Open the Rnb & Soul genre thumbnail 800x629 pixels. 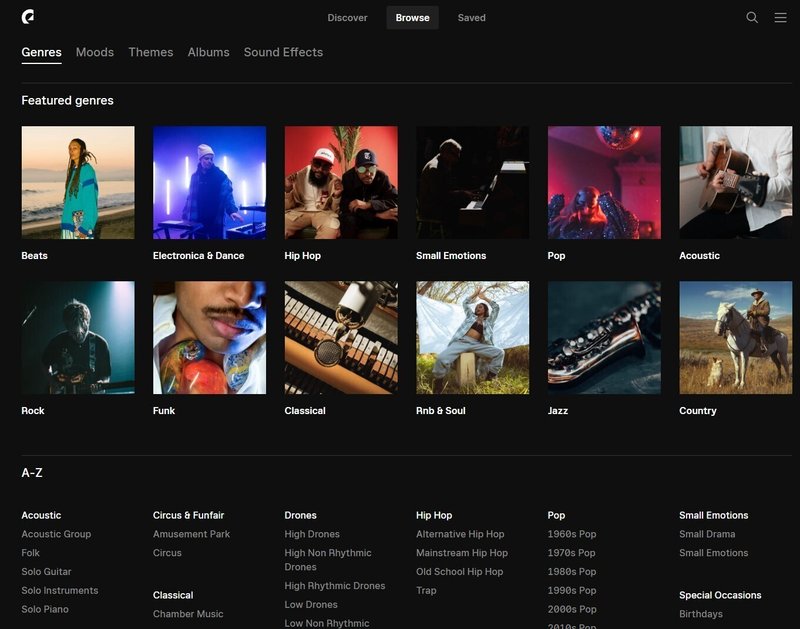472,338
